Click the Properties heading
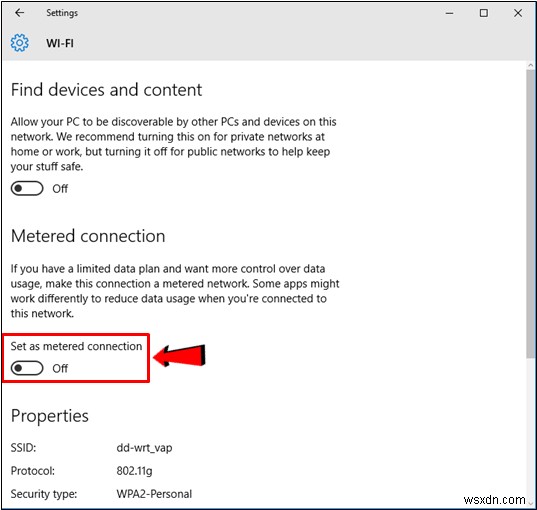The width and height of the screenshot is (537, 510). pyautogui.click(x=50, y=416)
